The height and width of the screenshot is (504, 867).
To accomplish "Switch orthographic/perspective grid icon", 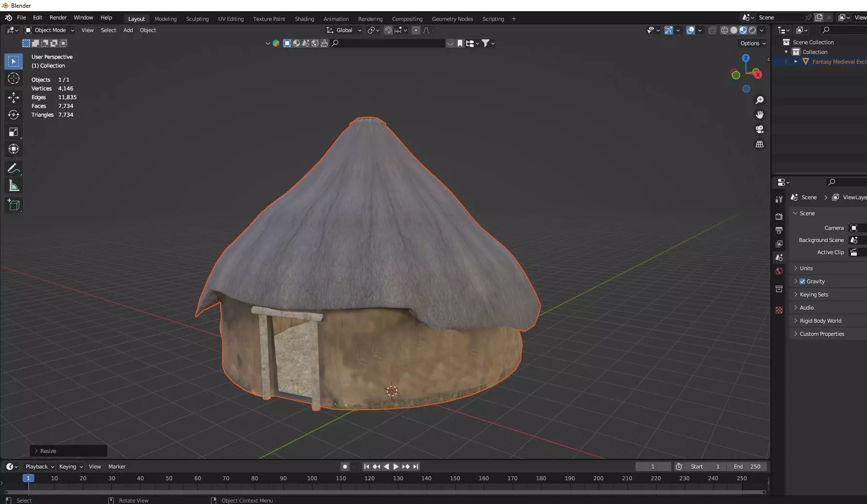I will [759, 144].
